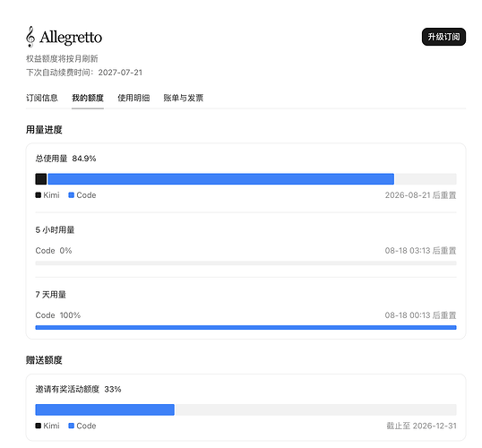Click black Kimi legend swatch under total usage
This screenshot has width=482, height=448.
pos(39,195)
